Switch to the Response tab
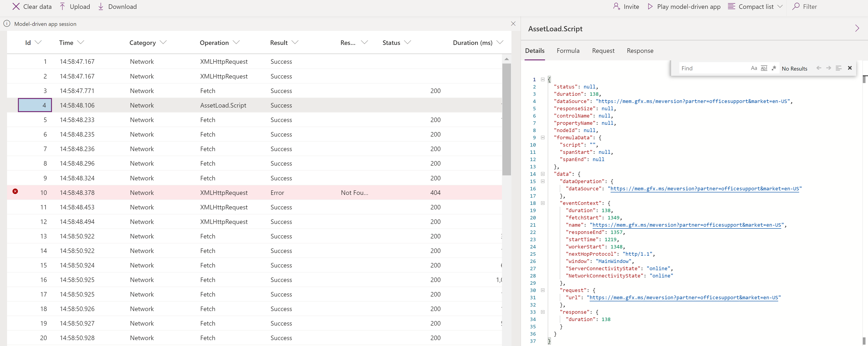 click(x=639, y=50)
